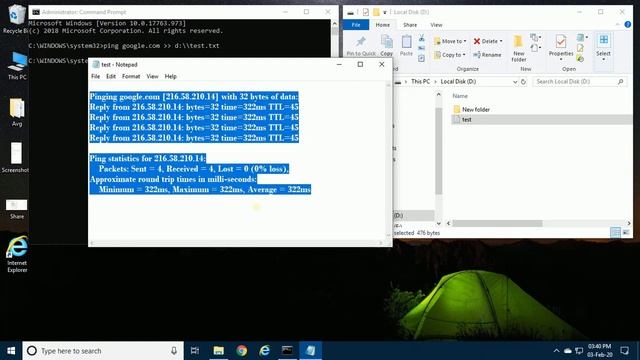
Task: Open the New item dropdown in ribbon
Action: (536, 38)
